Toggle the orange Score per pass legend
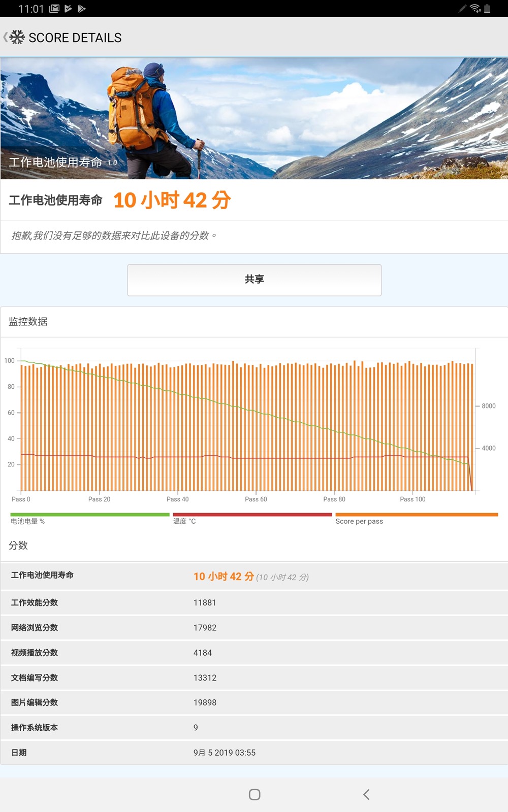The width and height of the screenshot is (508, 812). point(416,518)
